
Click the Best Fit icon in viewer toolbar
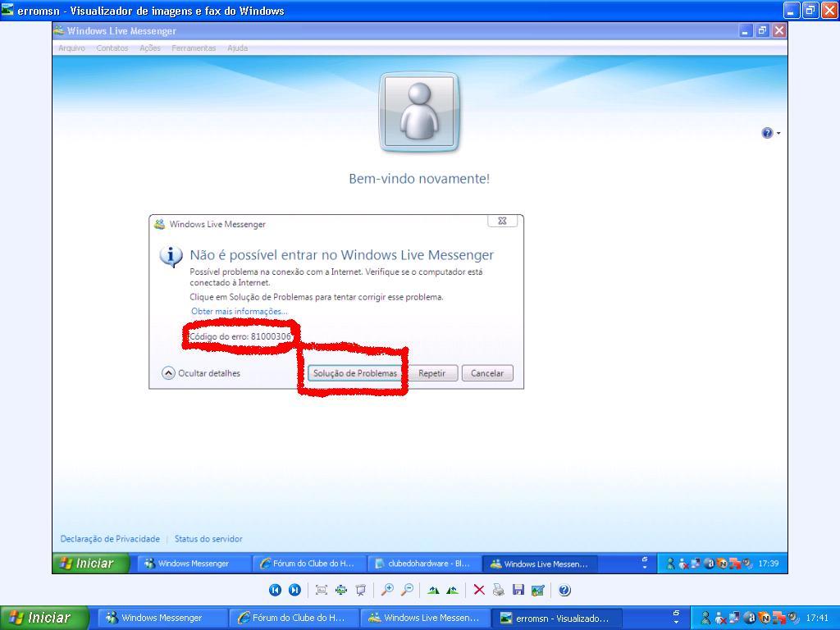(322, 590)
